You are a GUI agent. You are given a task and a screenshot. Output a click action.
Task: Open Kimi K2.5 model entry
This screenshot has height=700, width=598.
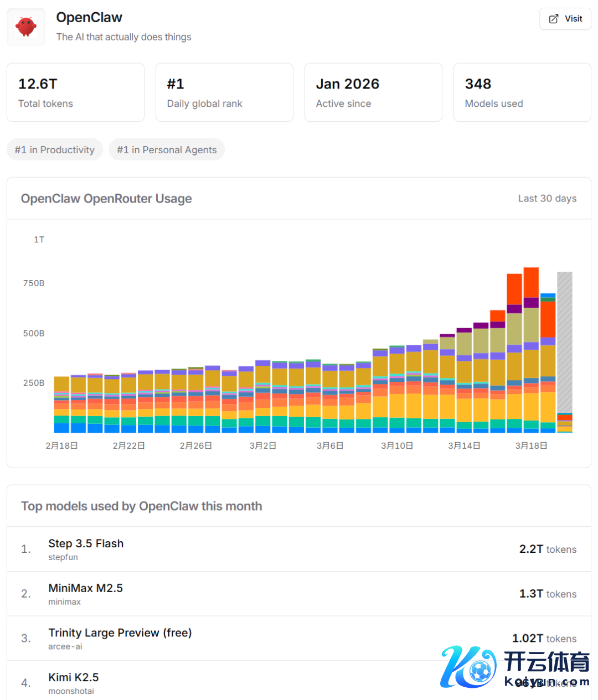click(x=73, y=677)
